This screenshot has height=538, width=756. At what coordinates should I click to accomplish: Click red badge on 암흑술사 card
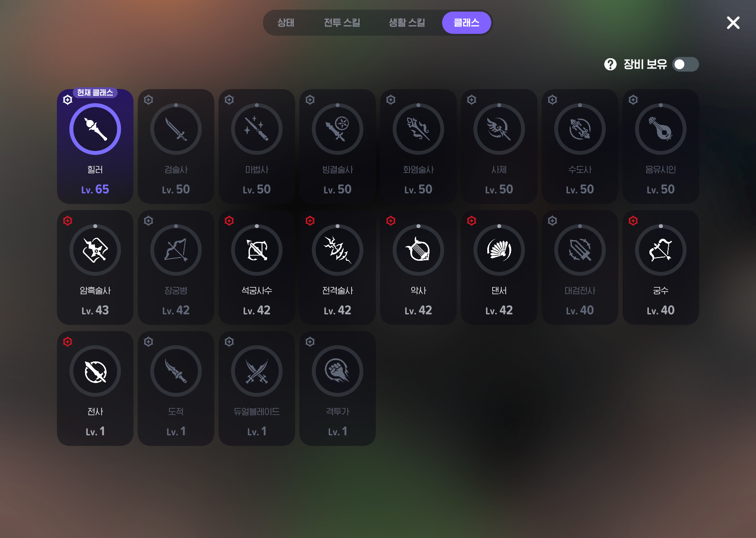point(68,220)
